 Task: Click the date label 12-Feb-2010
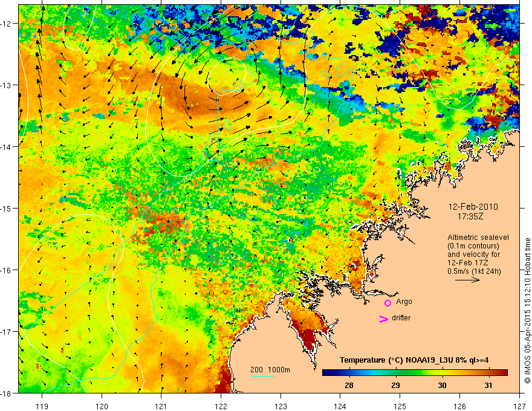click(x=473, y=207)
